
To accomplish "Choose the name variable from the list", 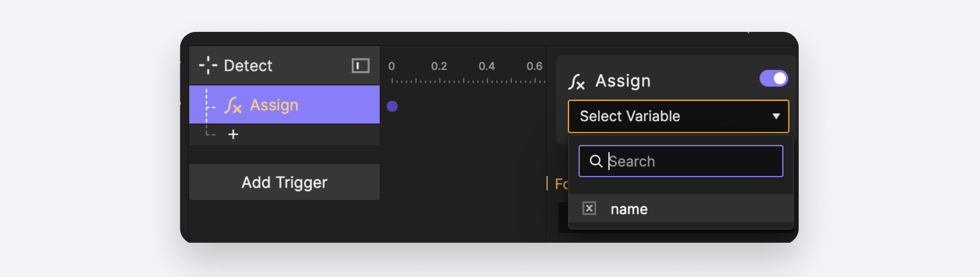I will 629,209.
